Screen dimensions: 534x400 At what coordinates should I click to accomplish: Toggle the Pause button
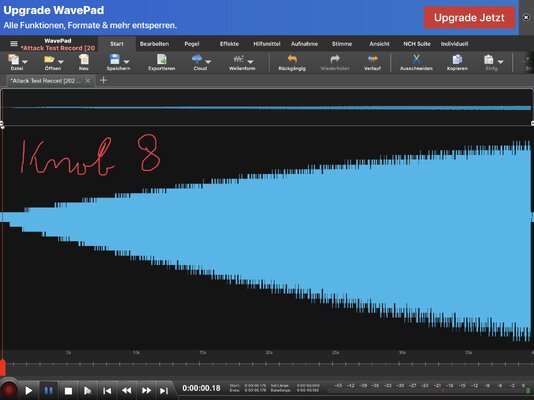[x=49, y=390]
